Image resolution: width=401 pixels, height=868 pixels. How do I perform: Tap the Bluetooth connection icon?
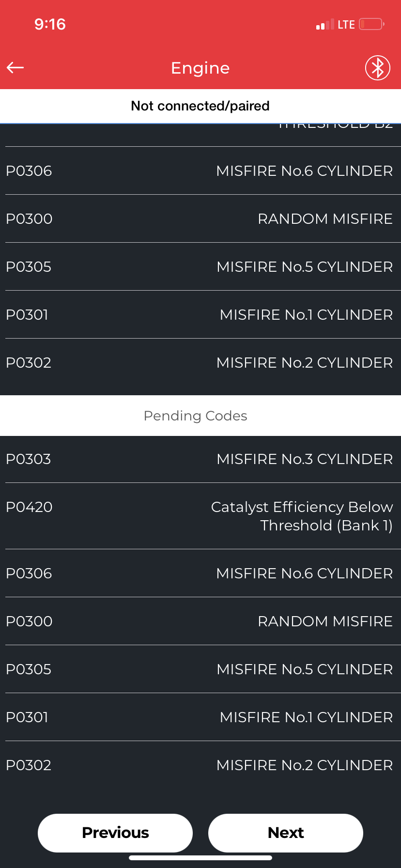[377, 68]
